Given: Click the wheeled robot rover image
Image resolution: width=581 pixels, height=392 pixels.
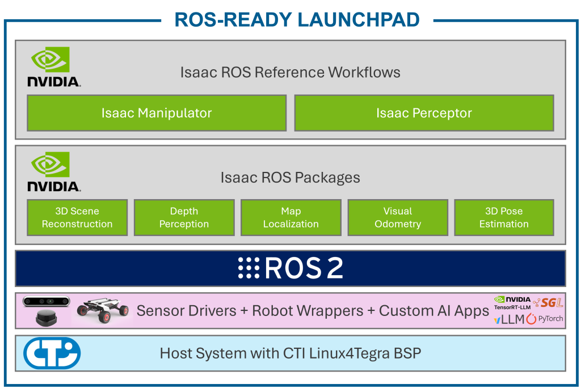Looking at the screenshot, I should pos(103,310).
